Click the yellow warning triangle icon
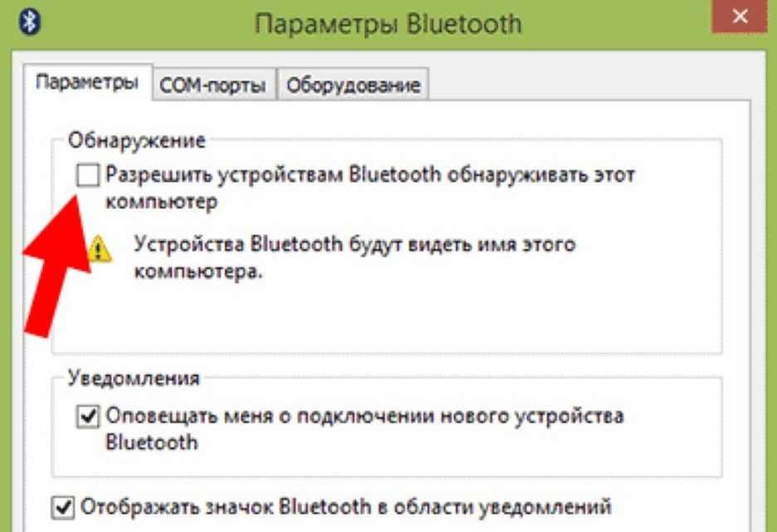777x532 pixels. click(99, 249)
